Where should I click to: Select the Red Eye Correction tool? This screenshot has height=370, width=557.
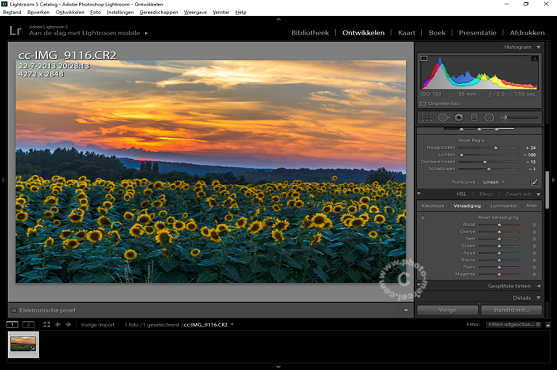(459, 118)
